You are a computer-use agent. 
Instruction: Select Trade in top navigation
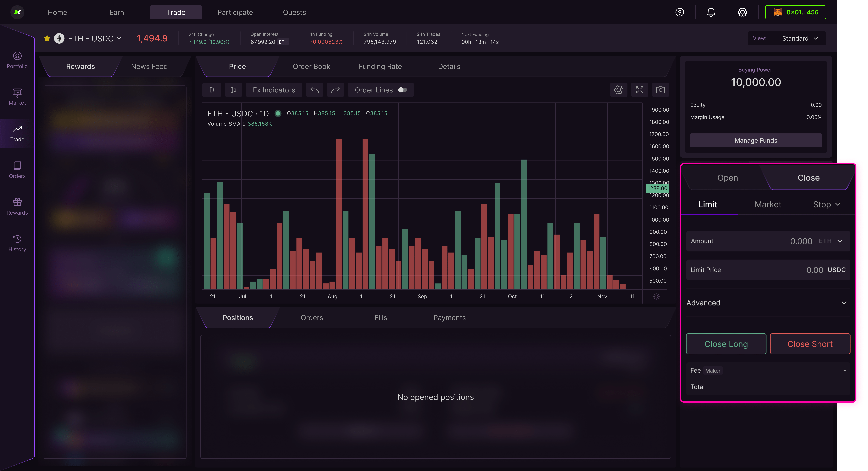coord(176,12)
